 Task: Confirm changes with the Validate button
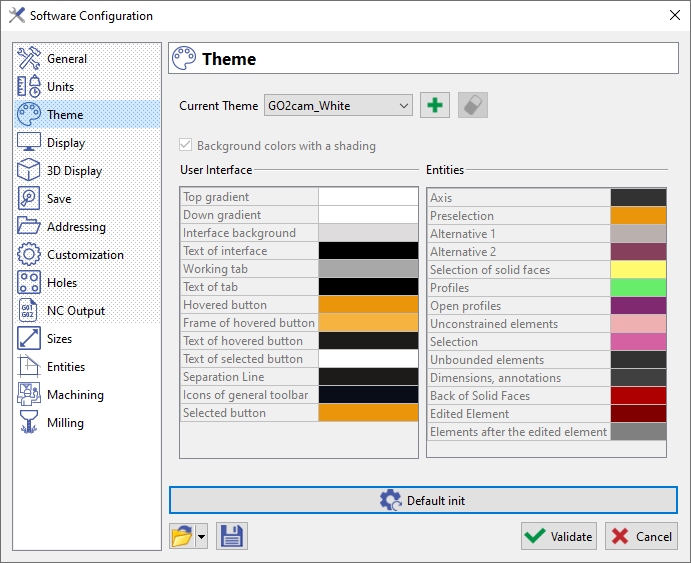click(559, 536)
